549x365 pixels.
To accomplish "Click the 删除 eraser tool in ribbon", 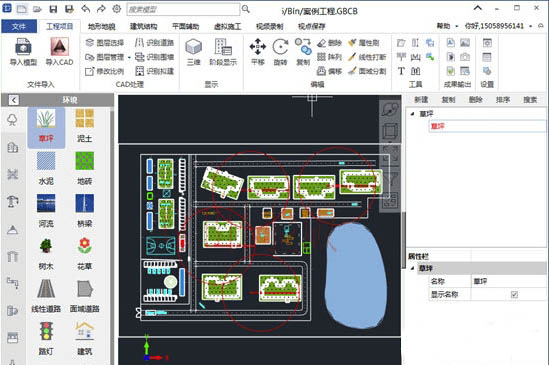I will (x=329, y=43).
